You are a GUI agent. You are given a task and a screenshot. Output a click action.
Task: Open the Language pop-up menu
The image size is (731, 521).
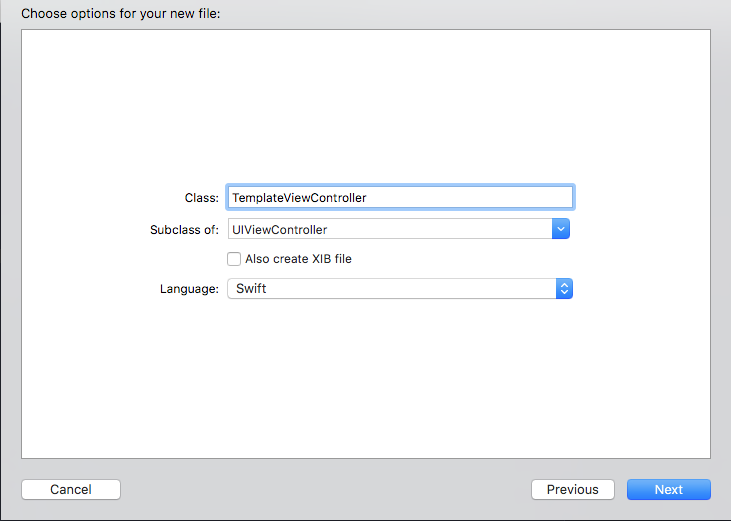(x=400, y=289)
